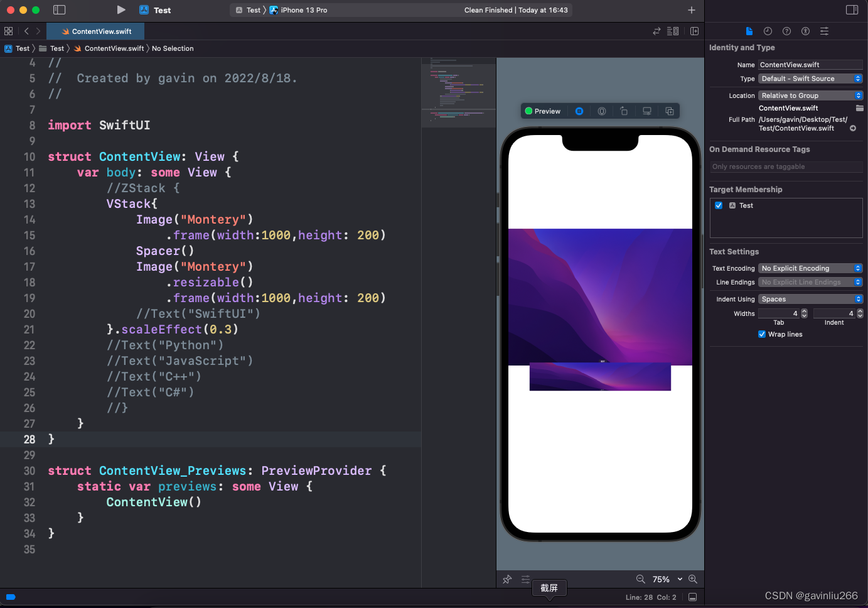Run the Test scheme
The height and width of the screenshot is (608, 868).
(121, 10)
